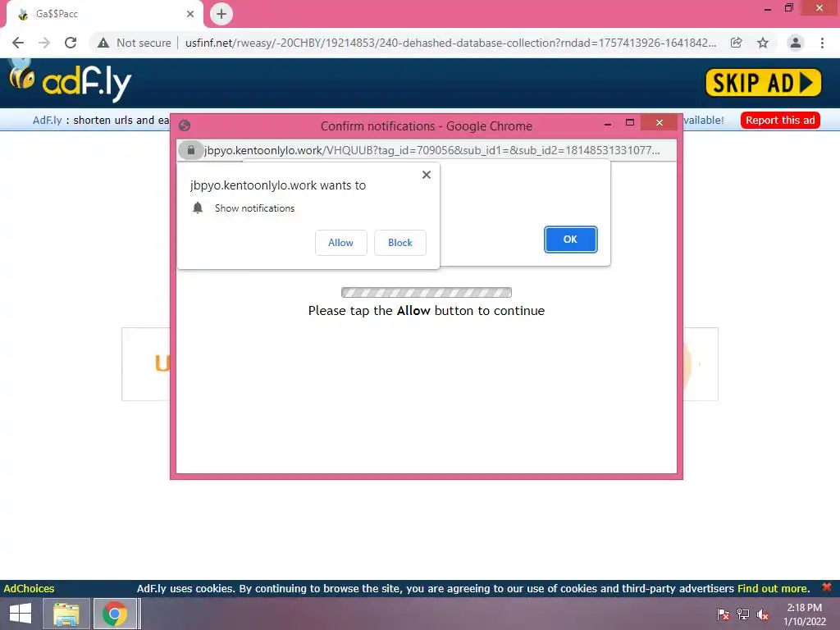This screenshot has width=840, height=630.
Task: Reload the current page
Action: tap(71, 43)
